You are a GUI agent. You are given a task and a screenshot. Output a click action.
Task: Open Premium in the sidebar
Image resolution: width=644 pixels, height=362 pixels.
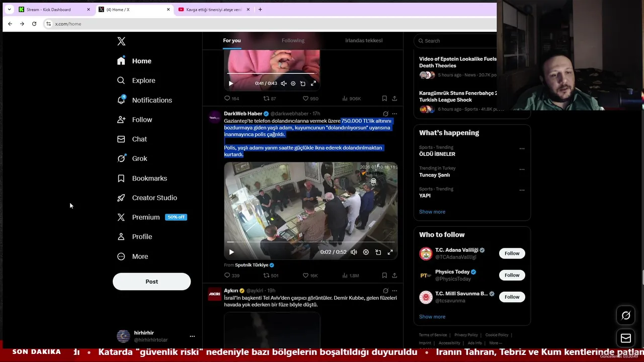[151, 217]
